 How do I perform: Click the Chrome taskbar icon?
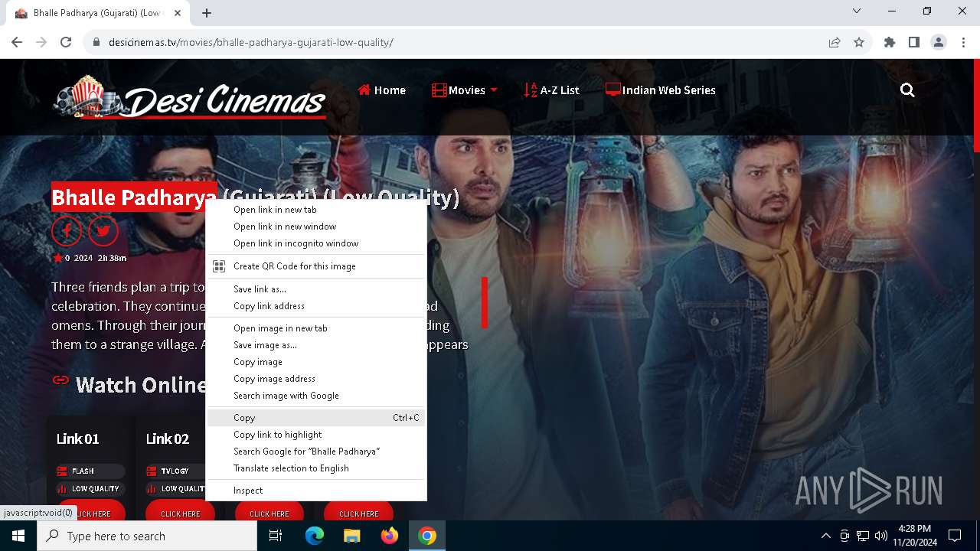pos(427,536)
